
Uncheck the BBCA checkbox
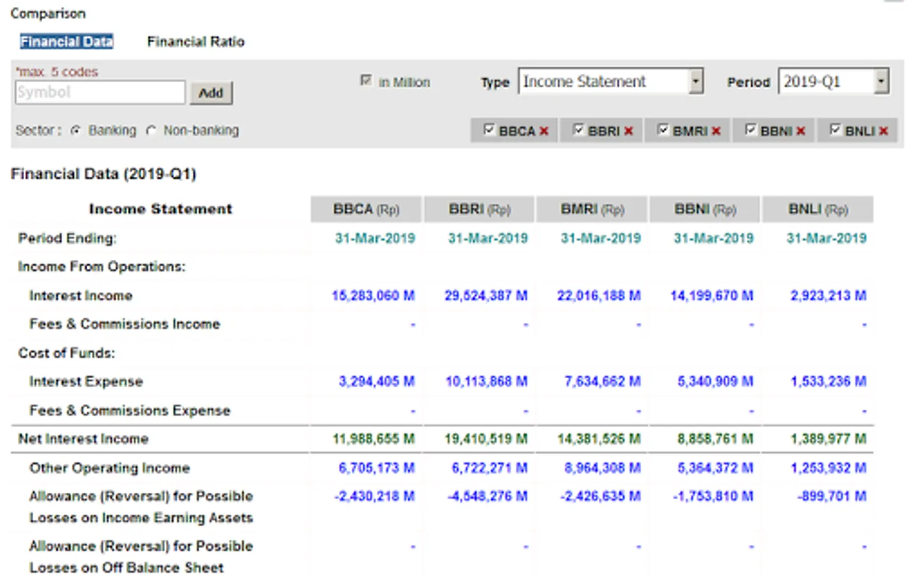pyautogui.click(x=489, y=130)
